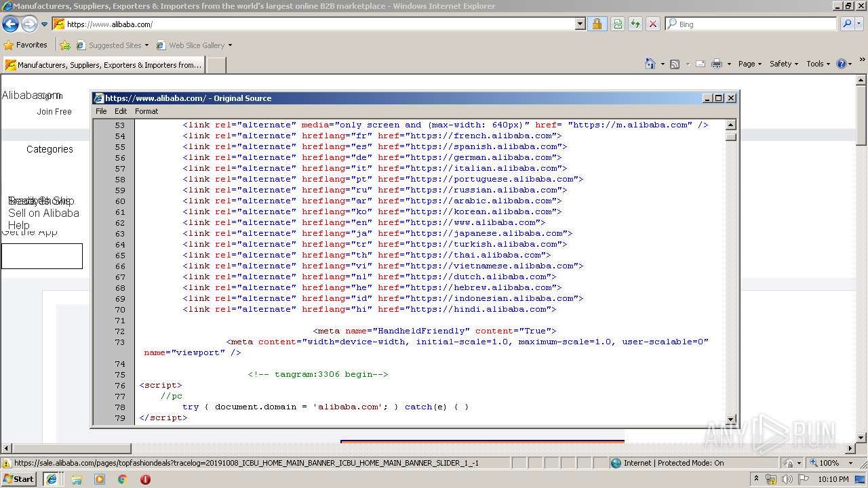This screenshot has height=488, width=868.
Task: Open the Web Slice Gallery link
Action: click(194, 45)
